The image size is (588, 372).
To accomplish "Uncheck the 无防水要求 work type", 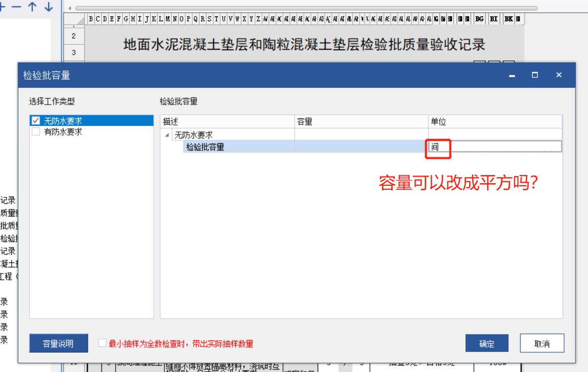I will click(34, 120).
